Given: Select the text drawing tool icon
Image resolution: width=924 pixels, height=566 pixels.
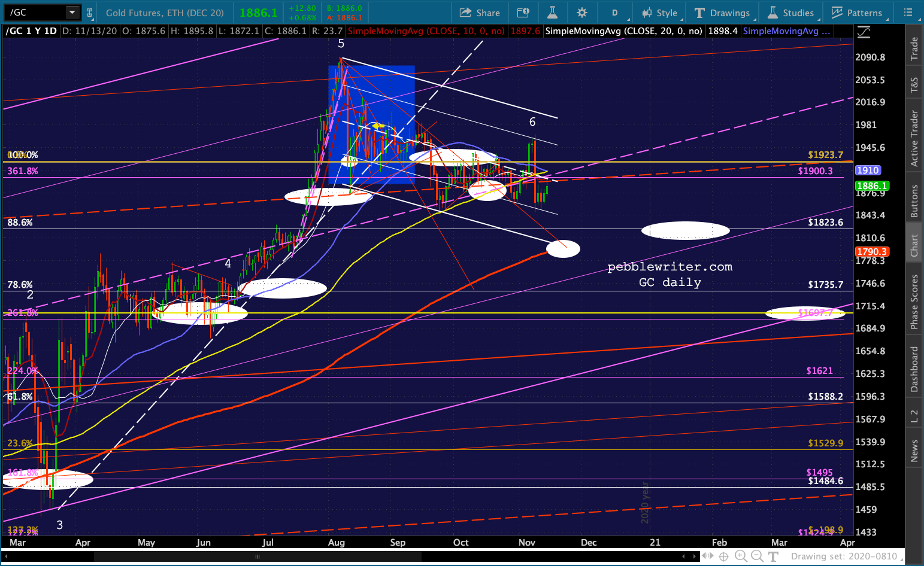Looking at the screenshot, I should pyautogui.click(x=773, y=556).
